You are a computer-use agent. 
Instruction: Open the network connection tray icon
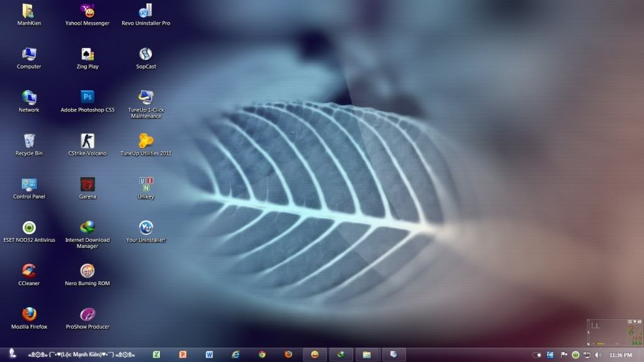[587, 354]
